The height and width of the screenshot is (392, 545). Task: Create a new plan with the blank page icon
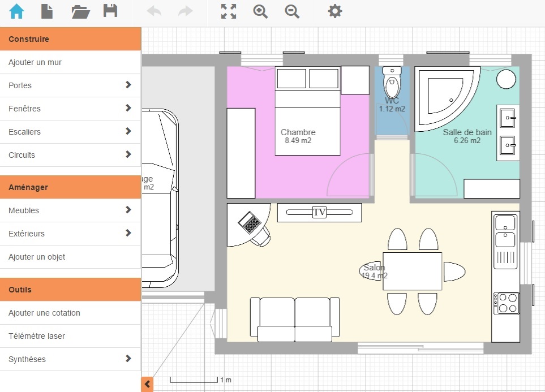click(47, 11)
